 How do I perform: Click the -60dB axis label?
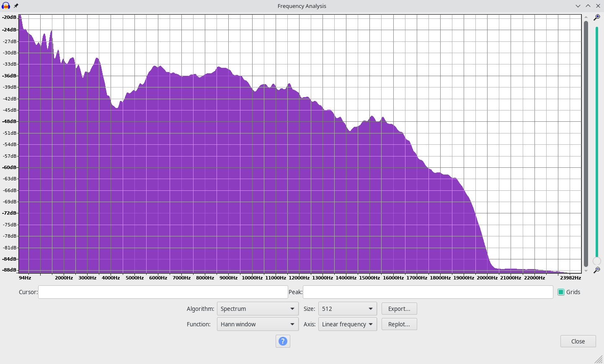tap(9, 167)
